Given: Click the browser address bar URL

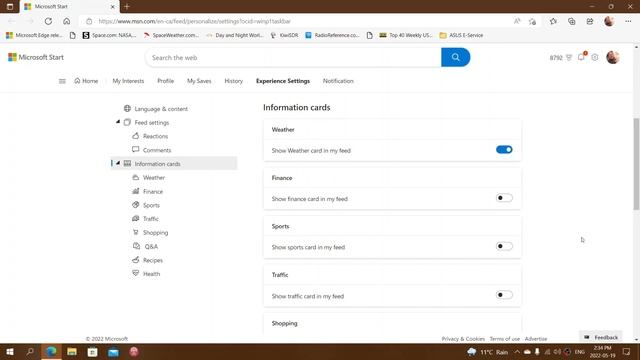Looking at the screenshot, I should (195, 21).
